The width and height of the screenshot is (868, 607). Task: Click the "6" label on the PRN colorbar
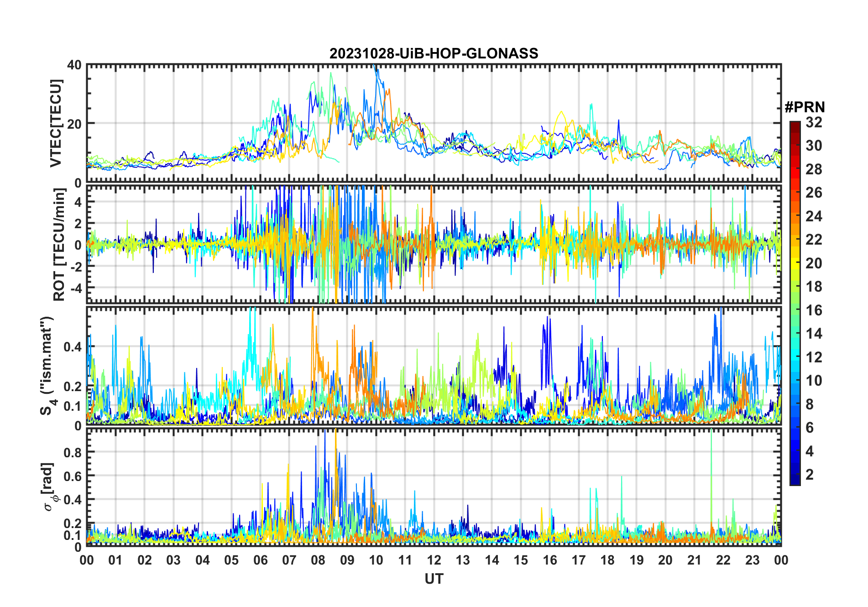tap(810, 428)
